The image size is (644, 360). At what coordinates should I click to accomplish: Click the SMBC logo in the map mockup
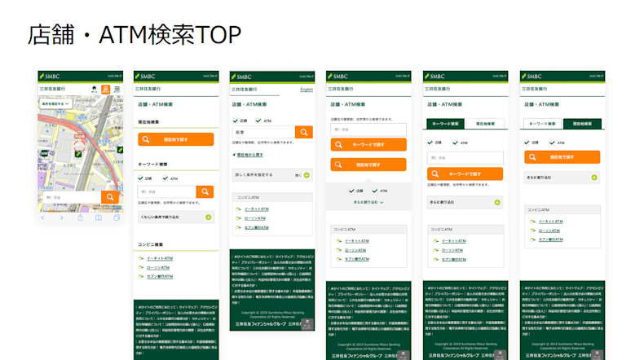[50, 77]
